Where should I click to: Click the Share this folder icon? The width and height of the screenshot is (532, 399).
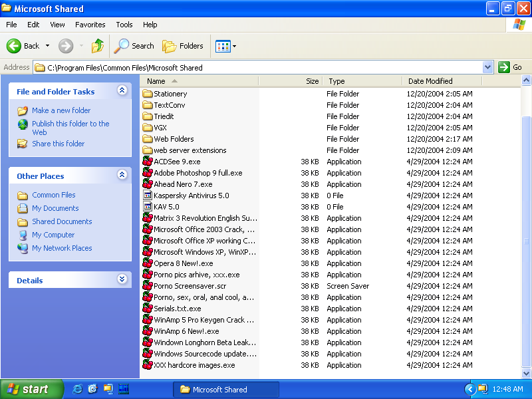[23, 144]
